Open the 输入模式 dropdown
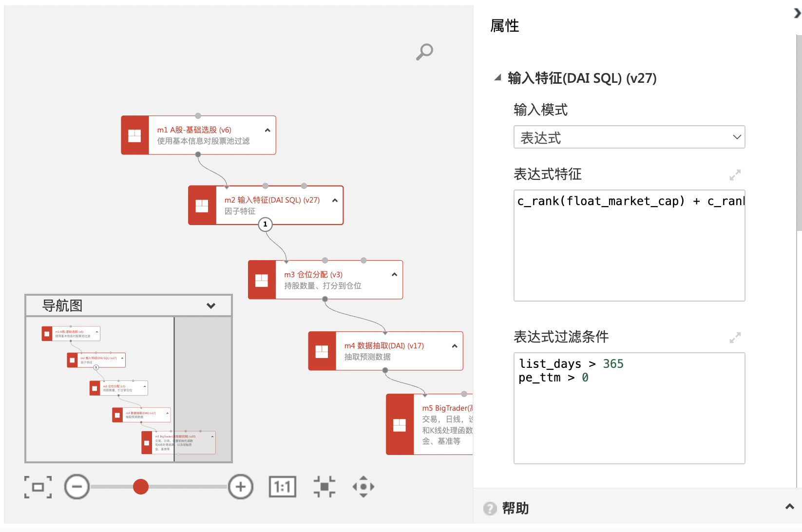Viewport: 802px width, 532px height. click(629, 137)
